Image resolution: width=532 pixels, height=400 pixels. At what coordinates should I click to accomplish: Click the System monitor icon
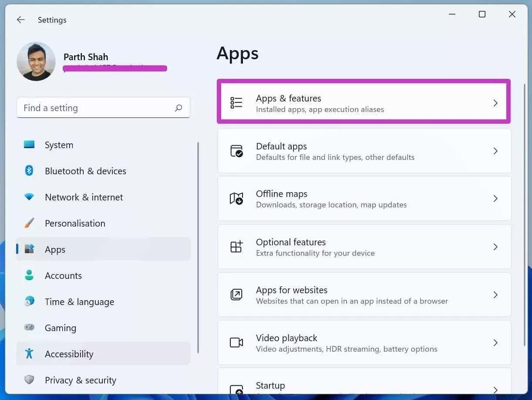[x=29, y=145]
